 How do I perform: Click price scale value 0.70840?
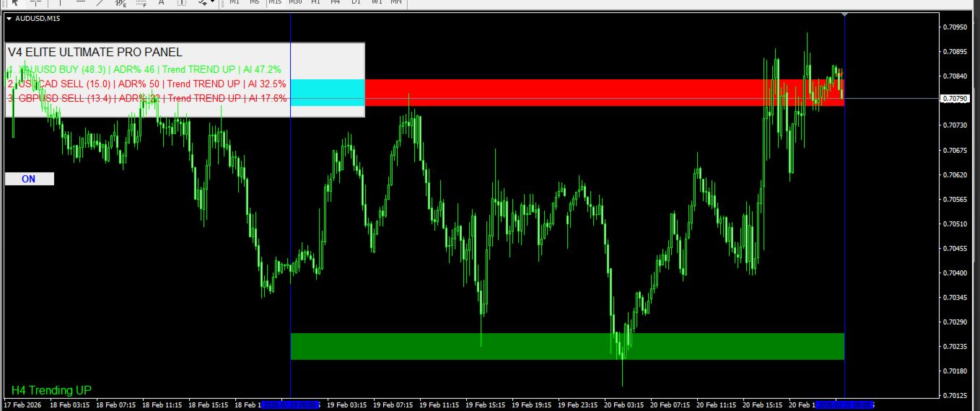tap(955, 76)
